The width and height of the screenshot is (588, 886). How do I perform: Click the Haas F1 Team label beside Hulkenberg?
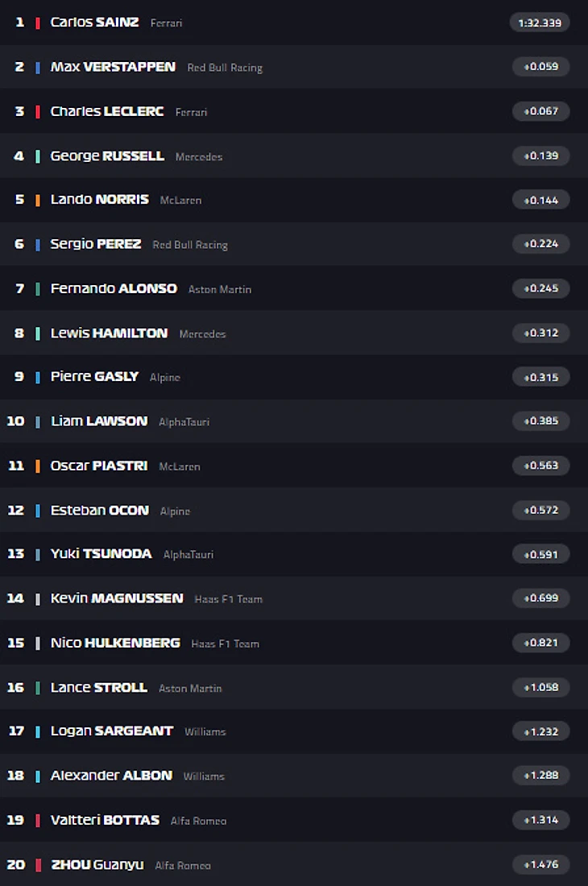point(225,644)
